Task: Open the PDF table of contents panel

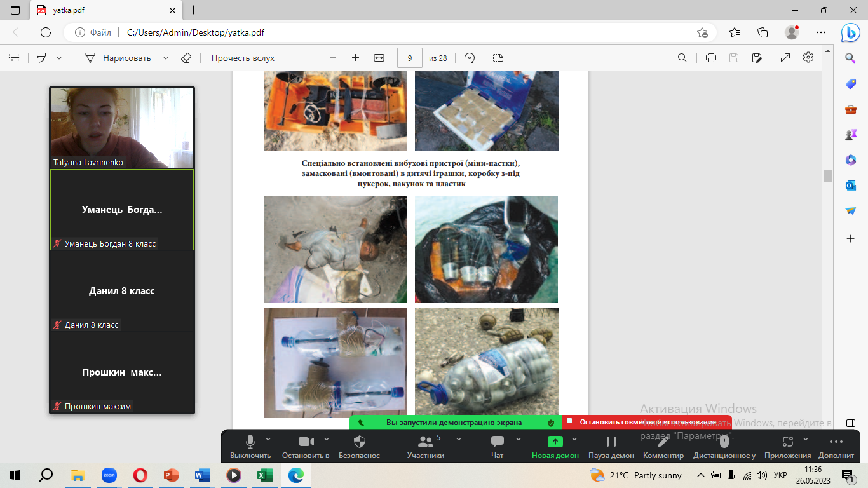Action: [x=14, y=58]
